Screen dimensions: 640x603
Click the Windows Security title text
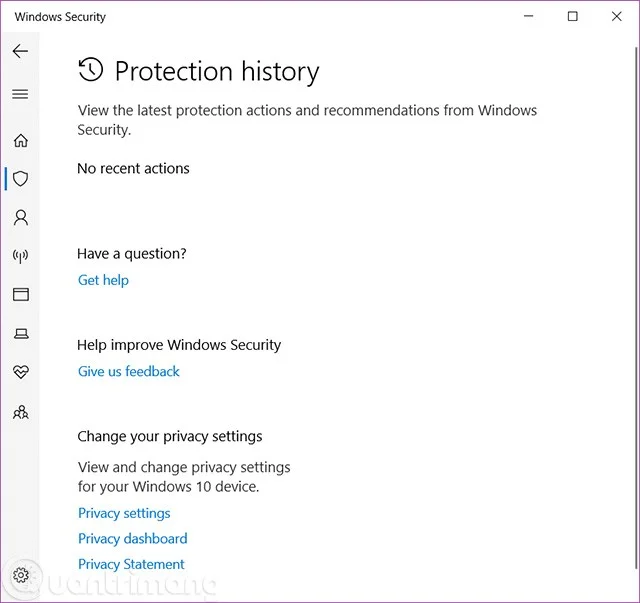tap(60, 17)
